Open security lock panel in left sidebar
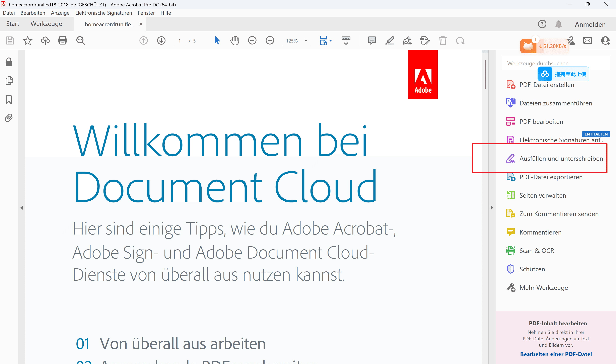616x364 pixels. tap(9, 62)
